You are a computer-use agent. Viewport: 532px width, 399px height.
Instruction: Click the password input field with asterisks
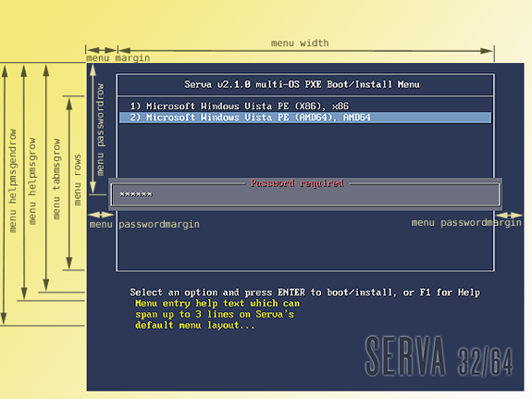(305, 194)
